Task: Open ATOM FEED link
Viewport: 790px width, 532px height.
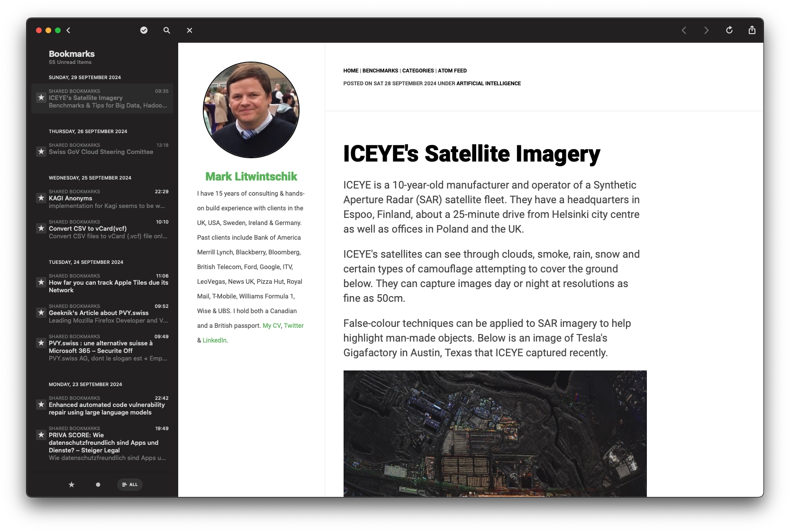Action: tap(452, 71)
